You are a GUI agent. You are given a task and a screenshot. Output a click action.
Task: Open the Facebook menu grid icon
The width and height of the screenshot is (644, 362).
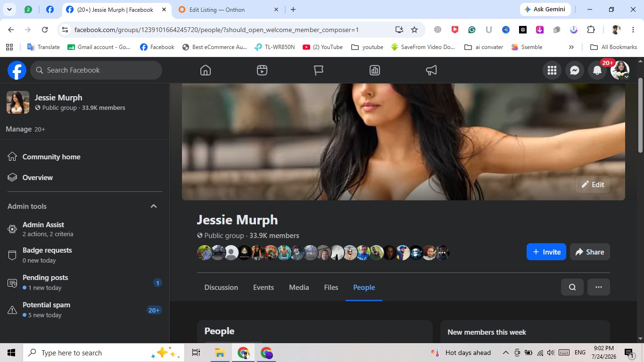click(x=552, y=70)
